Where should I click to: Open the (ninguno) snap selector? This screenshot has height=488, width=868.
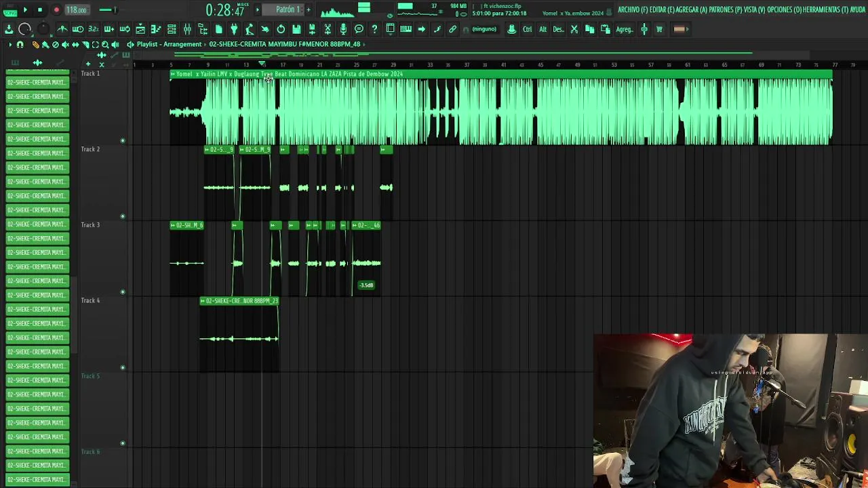pos(484,29)
